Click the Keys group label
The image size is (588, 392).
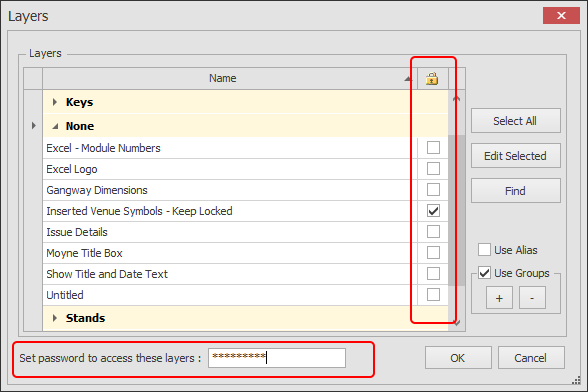click(x=80, y=102)
